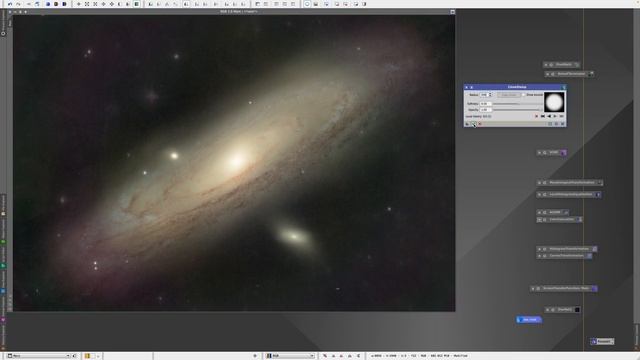Click the LocalHistogramEqualization process icon
This screenshot has width=640, height=360.
[x=569, y=194]
